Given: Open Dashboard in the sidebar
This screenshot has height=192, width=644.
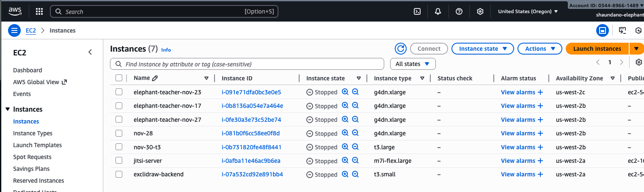Looking at the screenshot, I should tap(28, 70).
